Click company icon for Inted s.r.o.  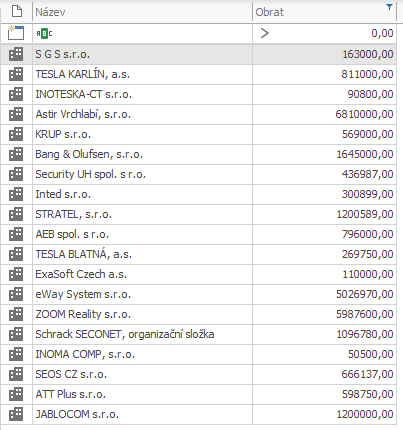click(x=16, y=194)
